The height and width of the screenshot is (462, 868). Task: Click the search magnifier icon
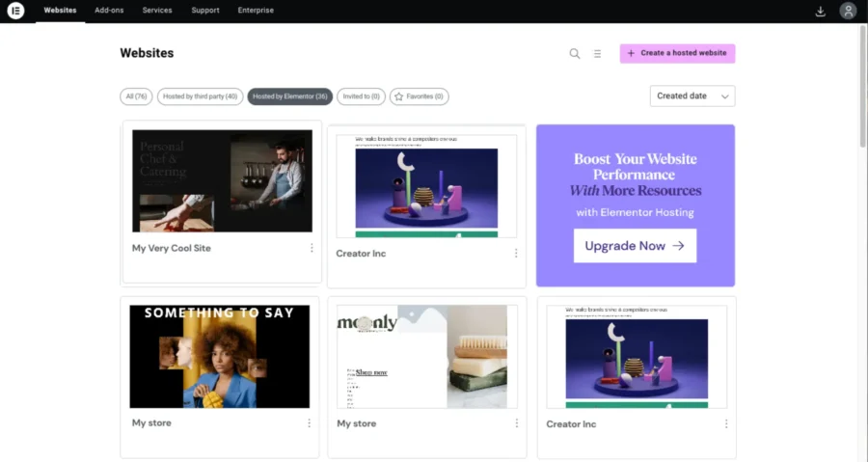(x=575, y=54)
